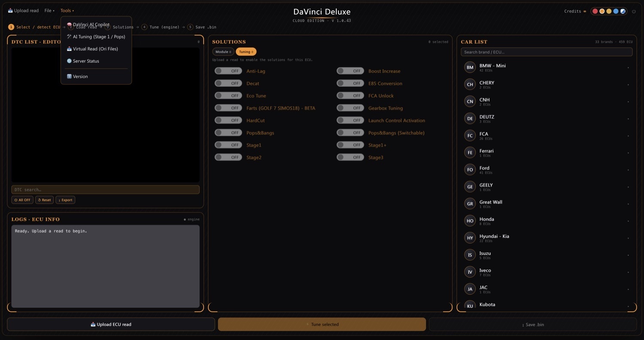The width and height of the screenshot is (644, 340).
Task: Click the FC avatar for FCA
Action: click(x=470, y=135)
